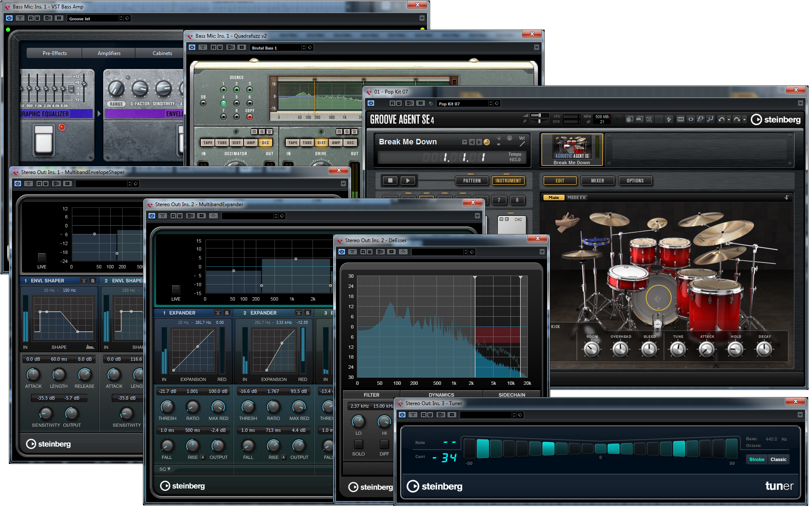
Task: Click the bypass icon in VST Bass Amp header
Action: pos(20,18)
